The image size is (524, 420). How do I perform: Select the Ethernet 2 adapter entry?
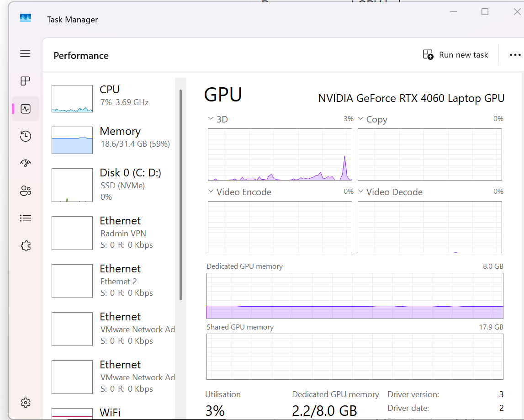coord(112,281)
